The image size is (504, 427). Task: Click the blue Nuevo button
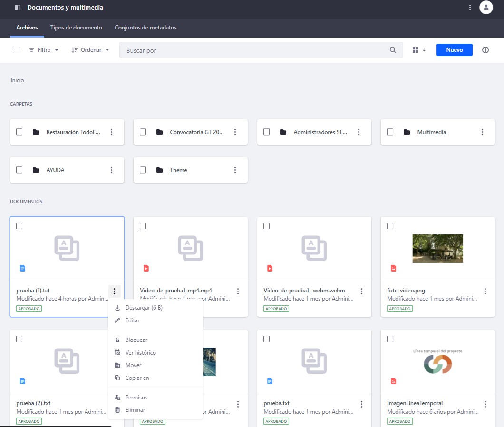point(455,50)
